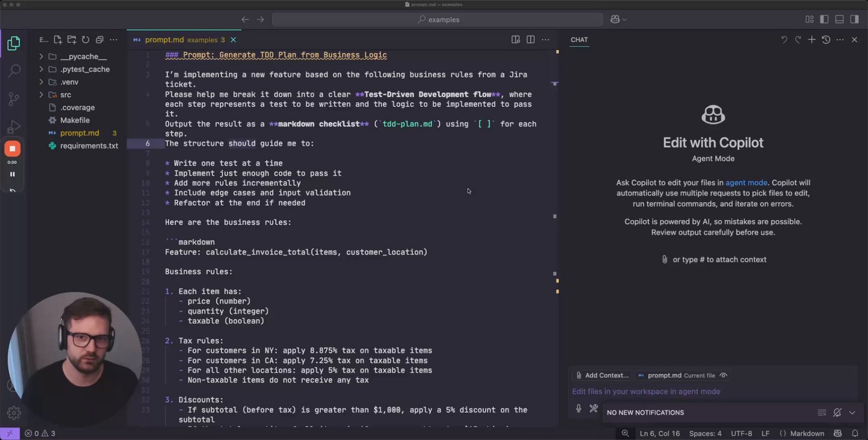The image size is (868, 440).
Task: Open the Explorer more actions menu
Action: (113, 40)
